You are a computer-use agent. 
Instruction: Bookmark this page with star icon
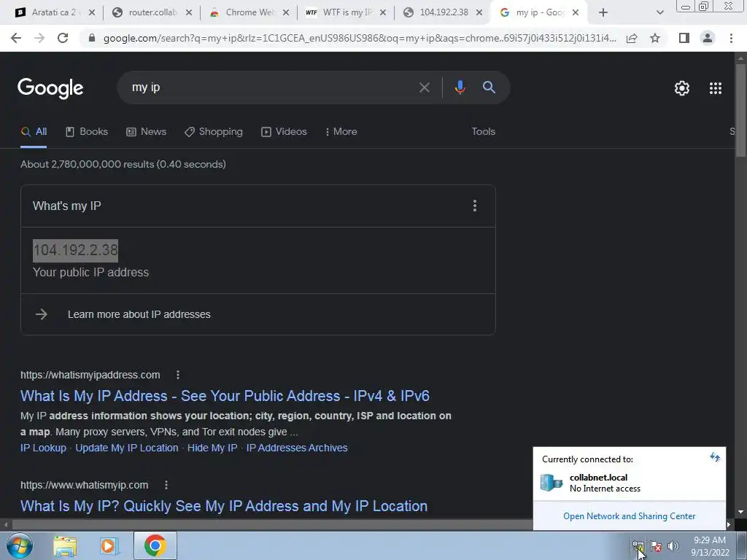[655, 38]
